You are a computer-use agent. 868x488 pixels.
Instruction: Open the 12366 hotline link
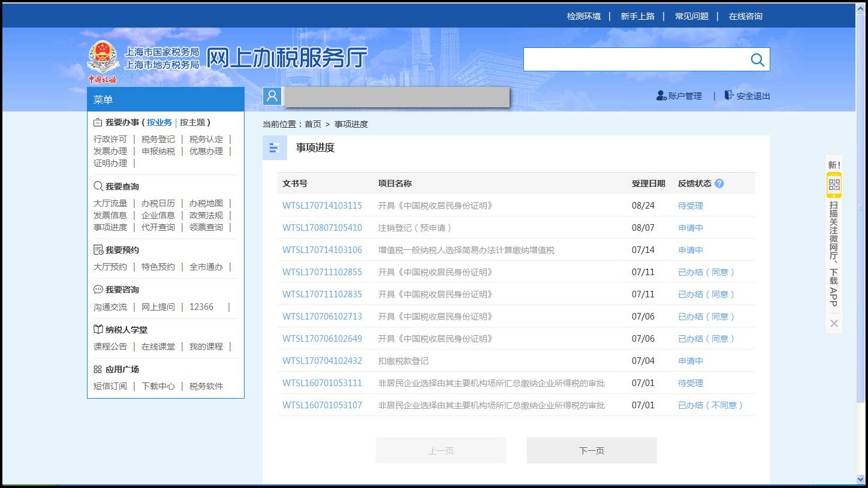point(201,307)
